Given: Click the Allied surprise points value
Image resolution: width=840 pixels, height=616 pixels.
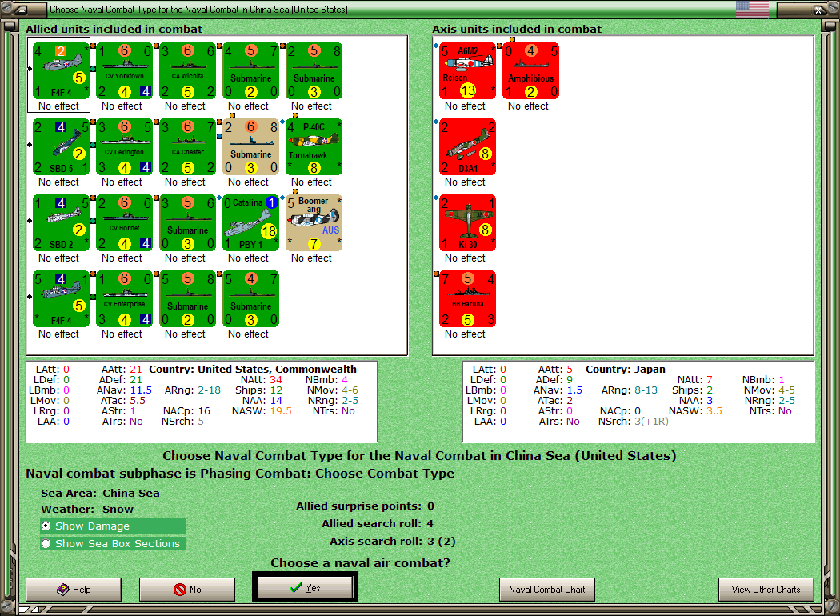Looking at the screenshot, I should click(430, 506).
